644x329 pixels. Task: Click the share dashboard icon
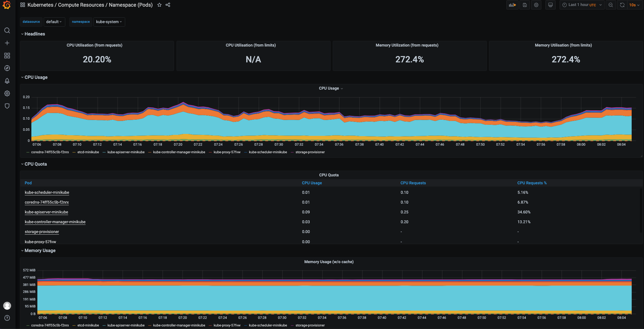click(168, 5)
